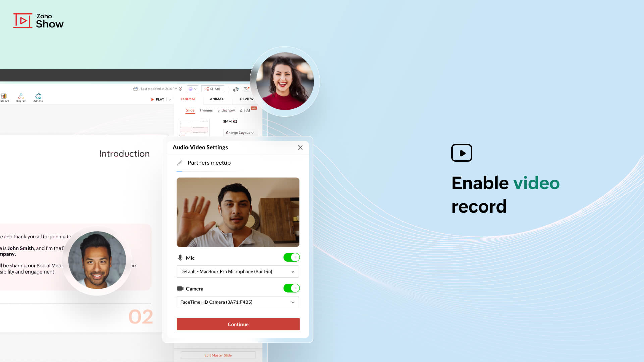Click the bell notification icon
The width and height of the screenshot is (644, 362).
click(x=236, y=89)
